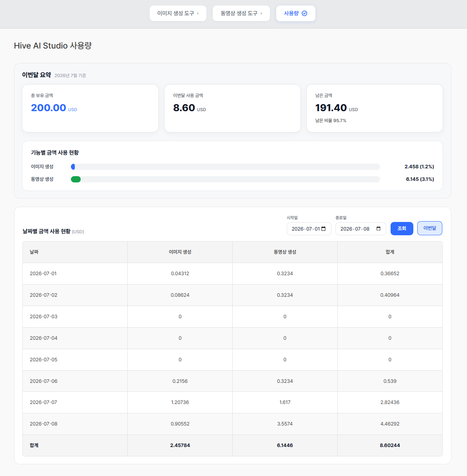This screenshot has height=476, width=467.
Task: Click the 2026년 7월 기준 label
Action: coord(70,76)
